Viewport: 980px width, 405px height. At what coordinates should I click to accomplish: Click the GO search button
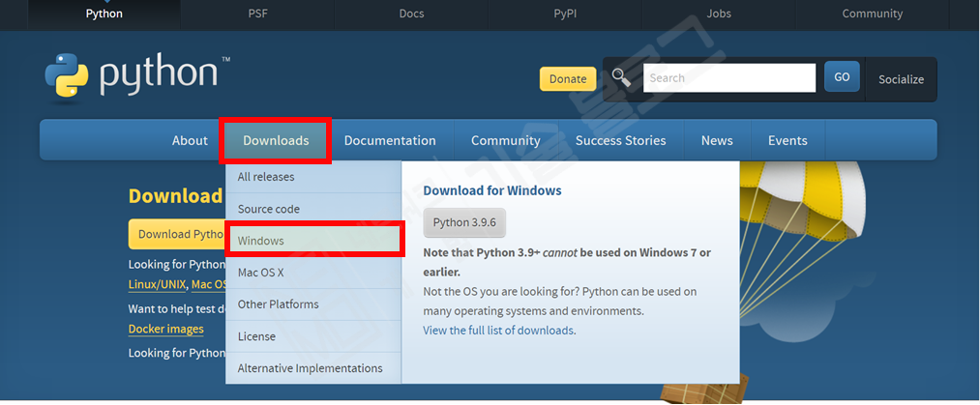tap(842, 76)
